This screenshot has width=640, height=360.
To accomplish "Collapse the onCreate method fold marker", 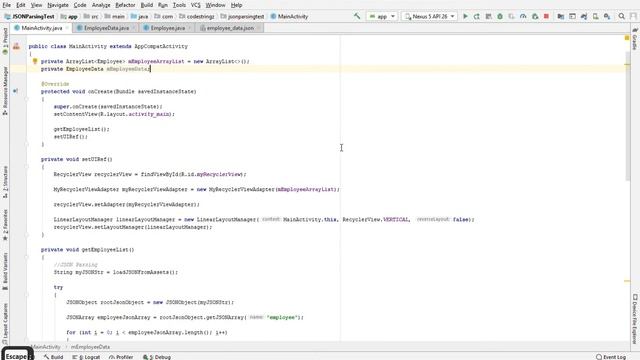I will [27, 99].
